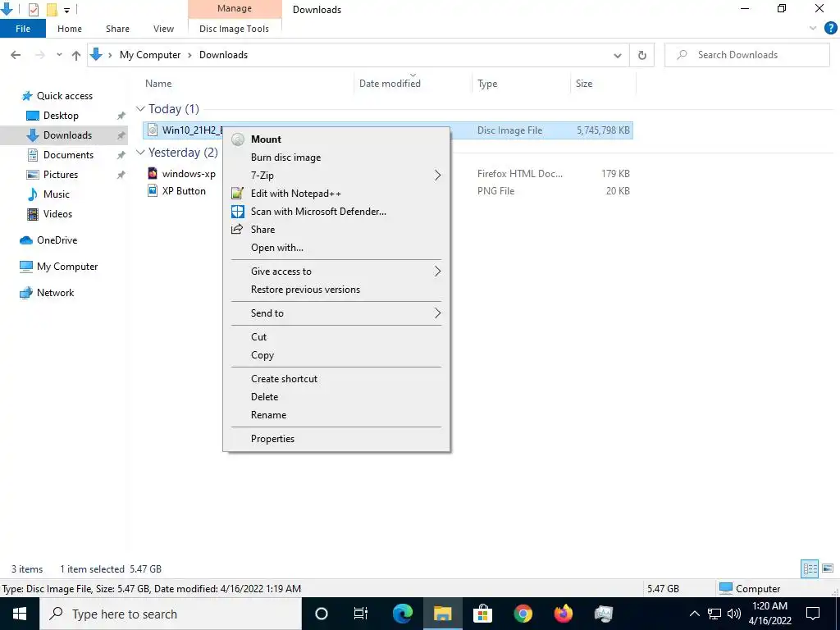Collapse the Today (1) group

tap(140, 109)
